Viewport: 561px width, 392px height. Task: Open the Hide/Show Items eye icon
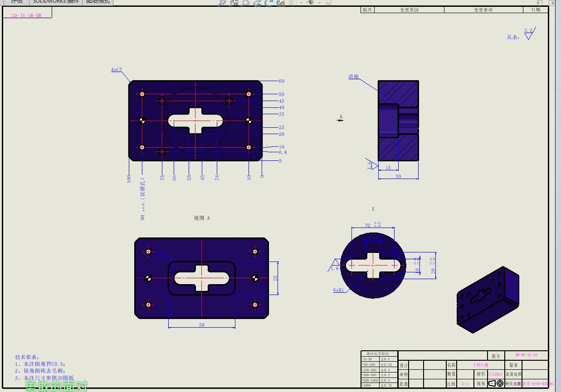click(x=311, y=2)
